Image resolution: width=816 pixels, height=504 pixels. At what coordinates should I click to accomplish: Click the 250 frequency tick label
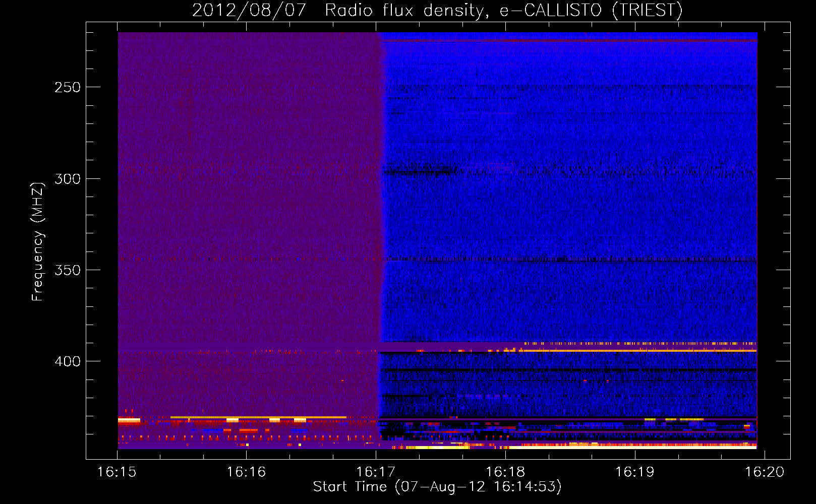[x=68, y=87]
